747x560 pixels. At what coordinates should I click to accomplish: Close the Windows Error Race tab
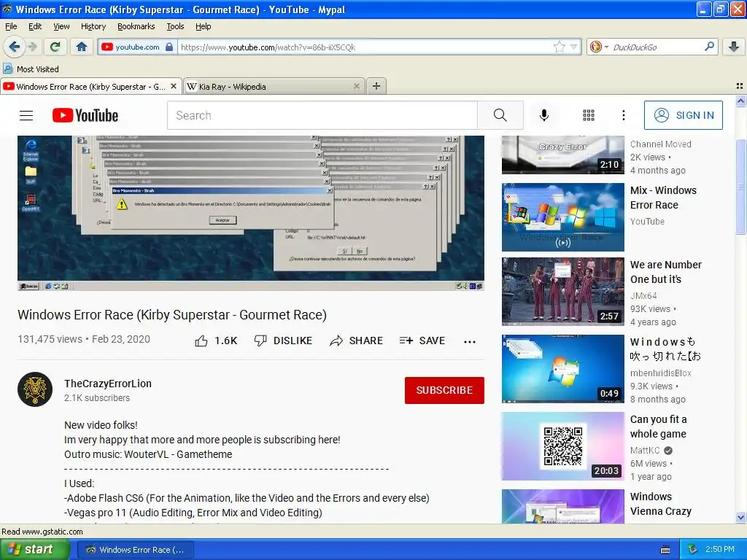pyautogui.click(x=174, y=86)
